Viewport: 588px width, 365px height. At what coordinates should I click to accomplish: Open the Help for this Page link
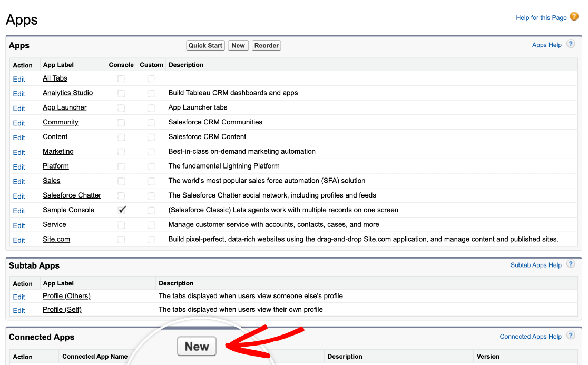tap(541, 17)
